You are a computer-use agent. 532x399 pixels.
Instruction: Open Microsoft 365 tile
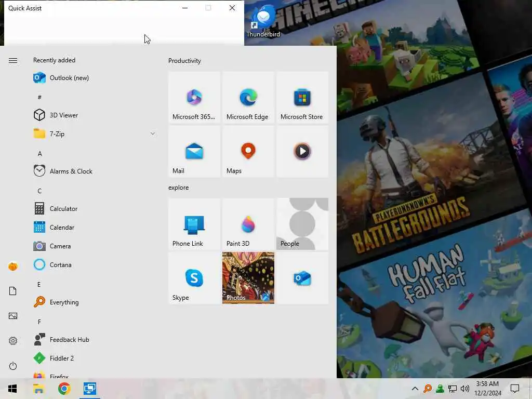(194, 97)
